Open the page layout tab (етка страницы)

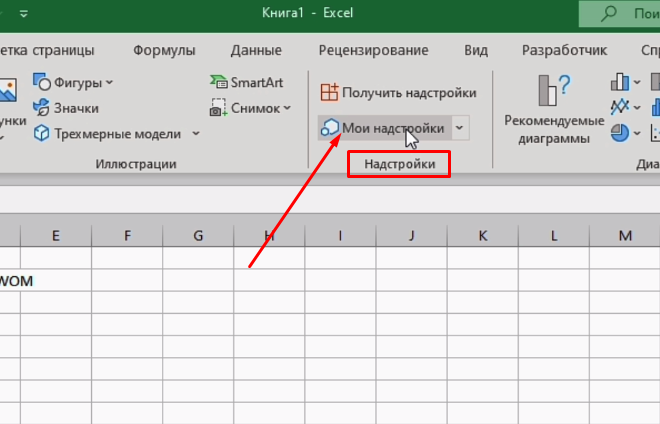47,51
